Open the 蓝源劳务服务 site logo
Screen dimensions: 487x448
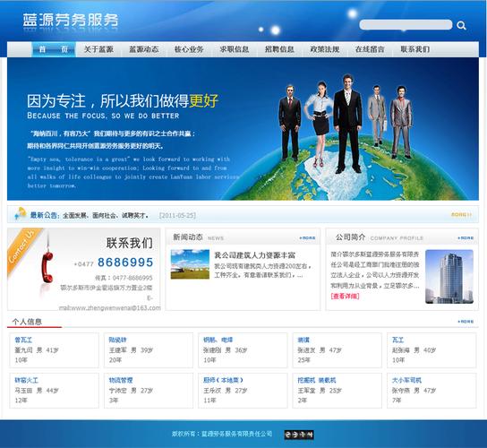(71, 20)
